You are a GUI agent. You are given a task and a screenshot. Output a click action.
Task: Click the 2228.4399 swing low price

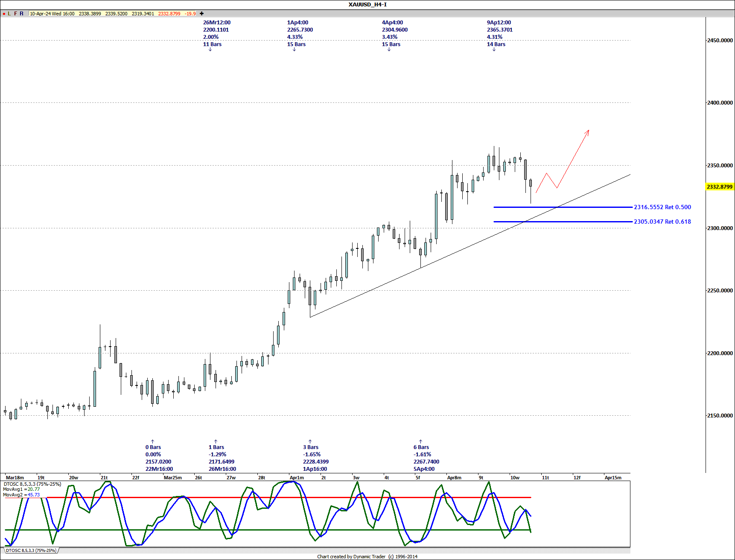tap(316, 462)
